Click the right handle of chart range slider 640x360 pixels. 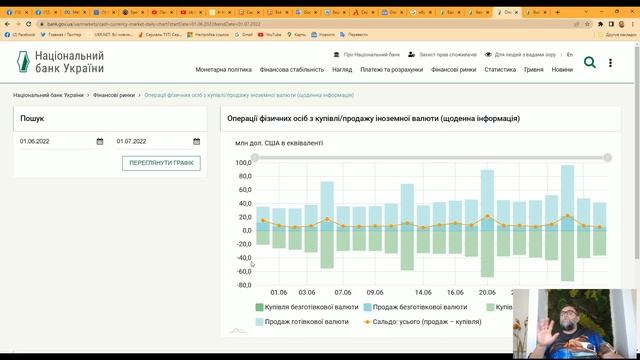pyautogui.click(x=607, y=158)
